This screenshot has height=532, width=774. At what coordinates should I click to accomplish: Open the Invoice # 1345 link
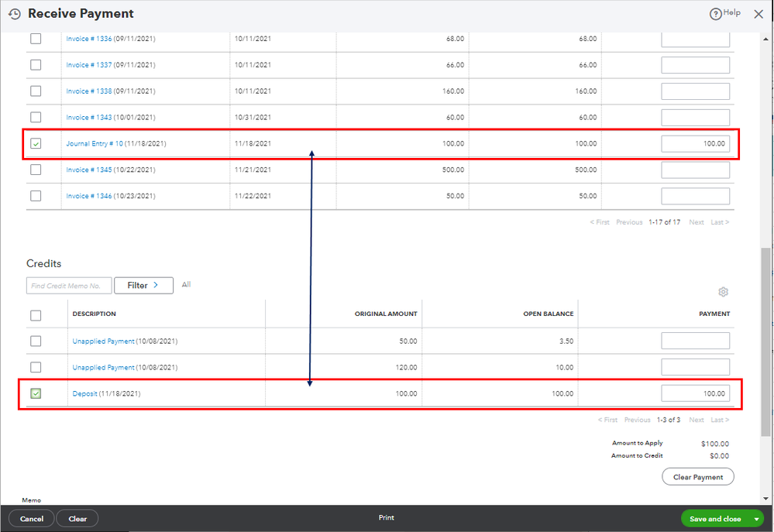pos(89,170)
